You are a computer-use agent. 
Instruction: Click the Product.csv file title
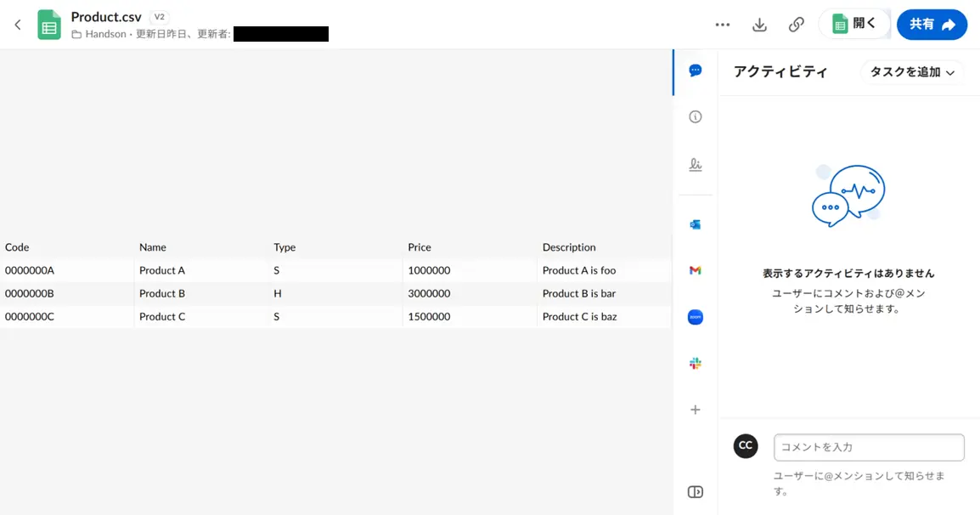(106, 17)
